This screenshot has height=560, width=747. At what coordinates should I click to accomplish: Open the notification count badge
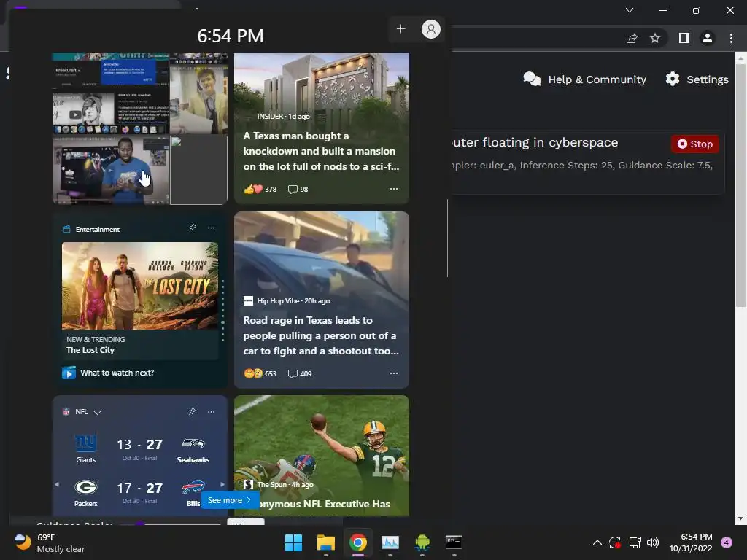(x=727, y=542)
